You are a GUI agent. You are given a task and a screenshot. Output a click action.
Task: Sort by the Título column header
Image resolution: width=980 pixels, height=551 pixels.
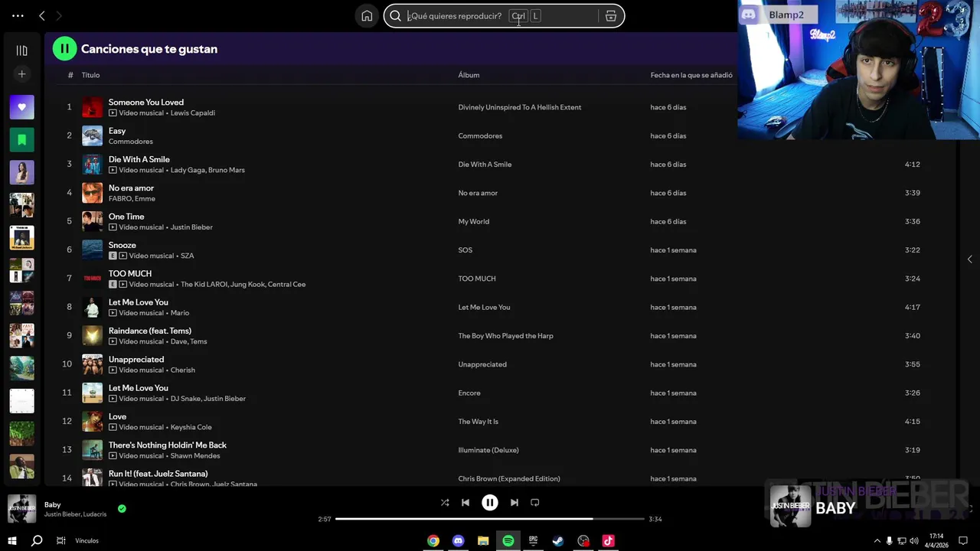click(90, 75)
